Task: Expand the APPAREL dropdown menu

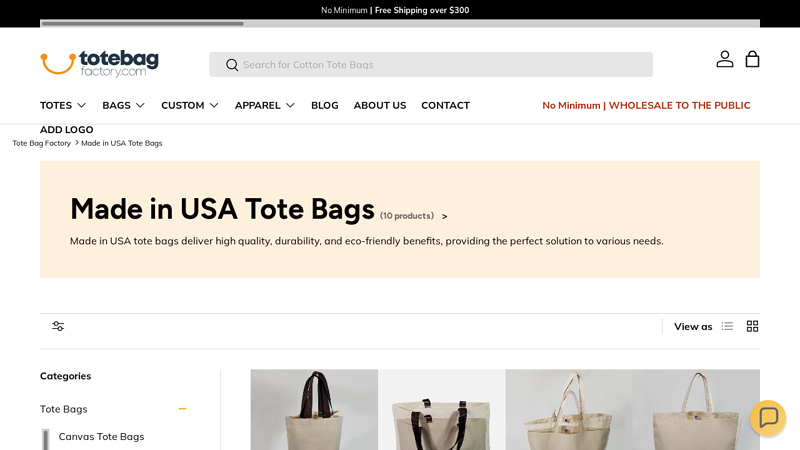Action: click(x=265, y=105)
